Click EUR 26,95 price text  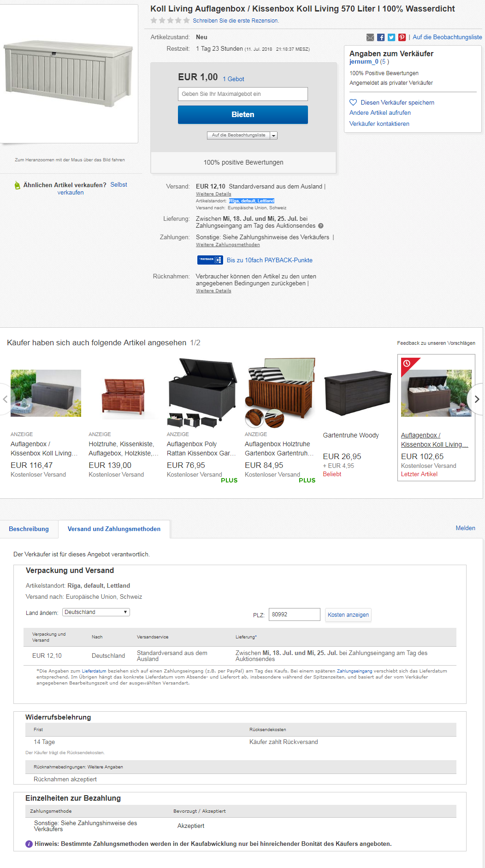342,456
